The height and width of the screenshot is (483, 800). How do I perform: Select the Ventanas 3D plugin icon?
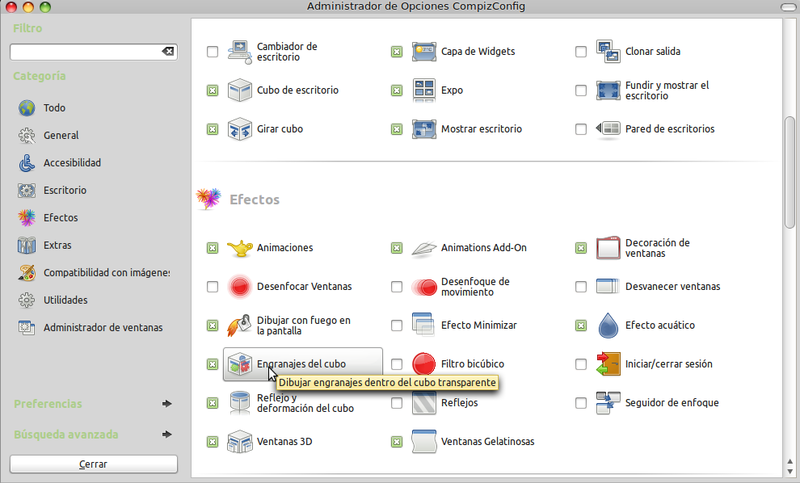click(240, 441)
